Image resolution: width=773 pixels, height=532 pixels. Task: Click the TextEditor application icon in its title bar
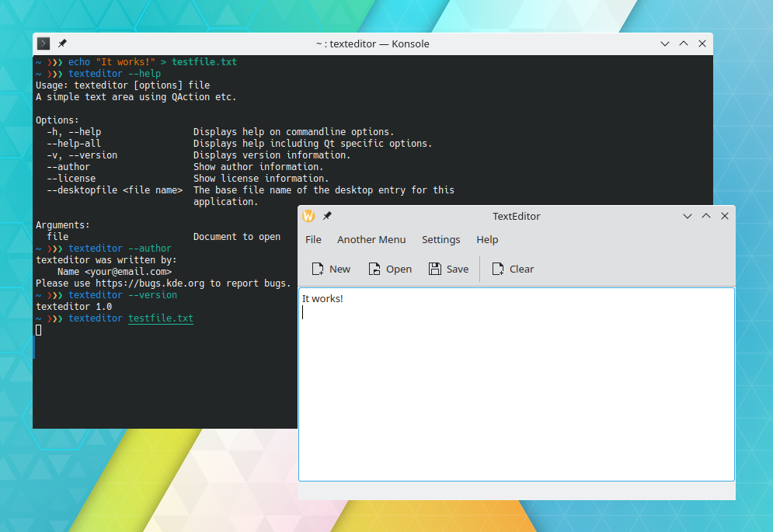pos(308,216)
